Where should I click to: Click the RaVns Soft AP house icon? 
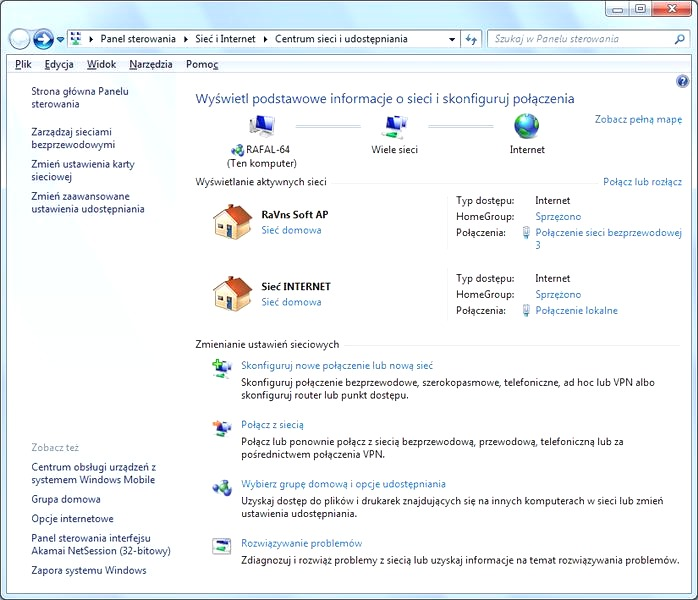click(x=232, y=222)
